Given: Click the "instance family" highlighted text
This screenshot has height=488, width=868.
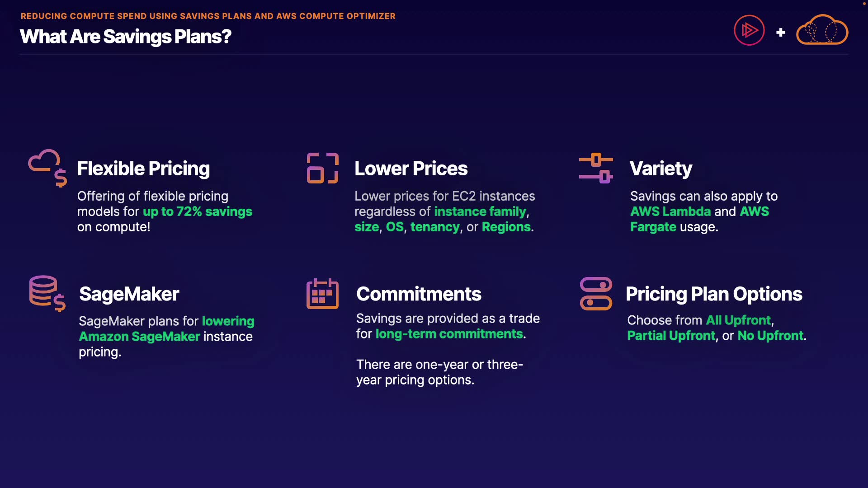Looking at the screenshot, I should [x=480, y=211].
